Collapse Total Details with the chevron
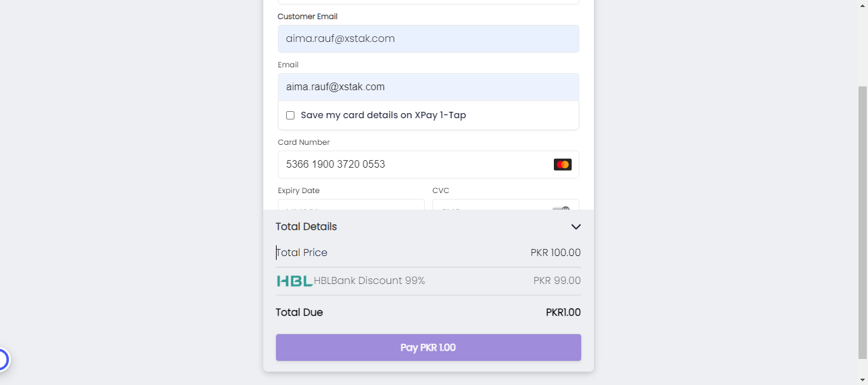This screenshot has height=385, width=868. [576, 227]
